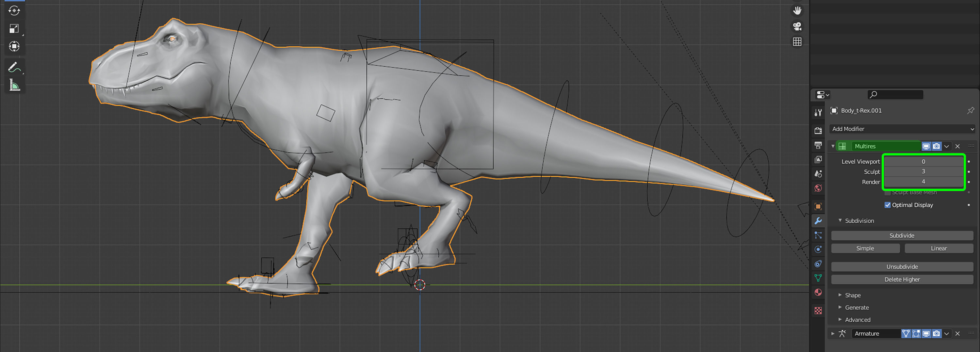Image resolution: width=980 pixels, height=352 pixels.
Task: Toggle camera view with camera icon
Action: 797,26
